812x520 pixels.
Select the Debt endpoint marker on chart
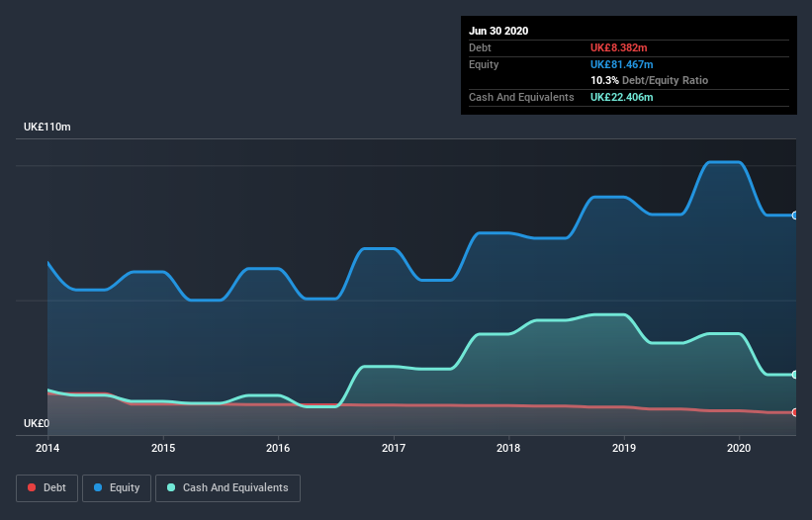794,412
